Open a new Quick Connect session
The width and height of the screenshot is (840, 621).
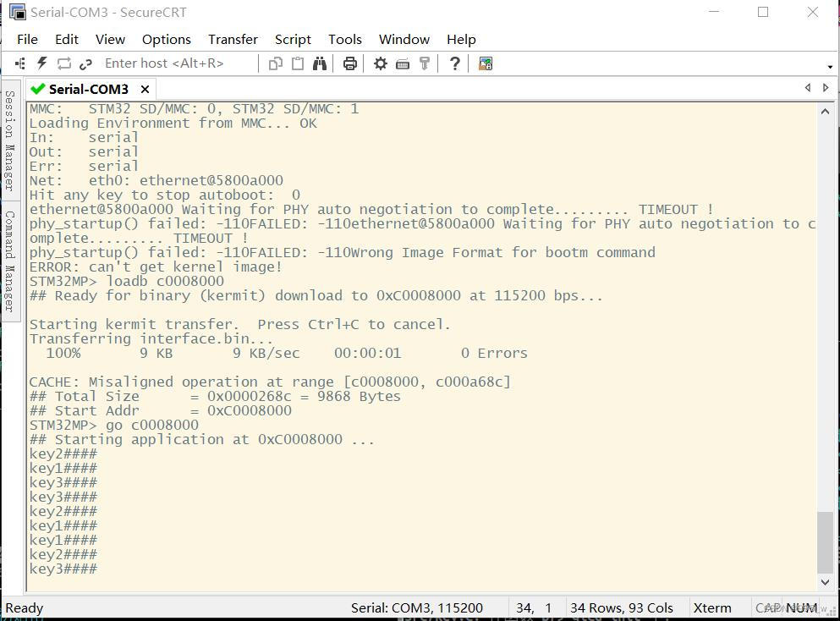click(41, 63)
